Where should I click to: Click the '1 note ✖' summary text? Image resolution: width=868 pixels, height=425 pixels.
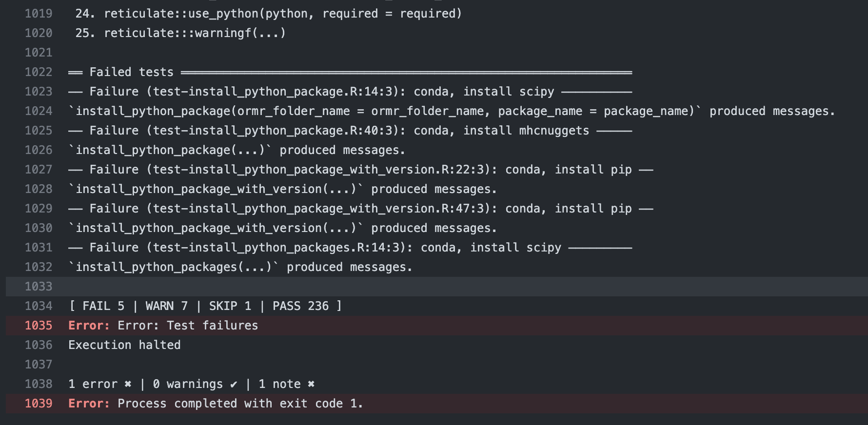[287, 384]
